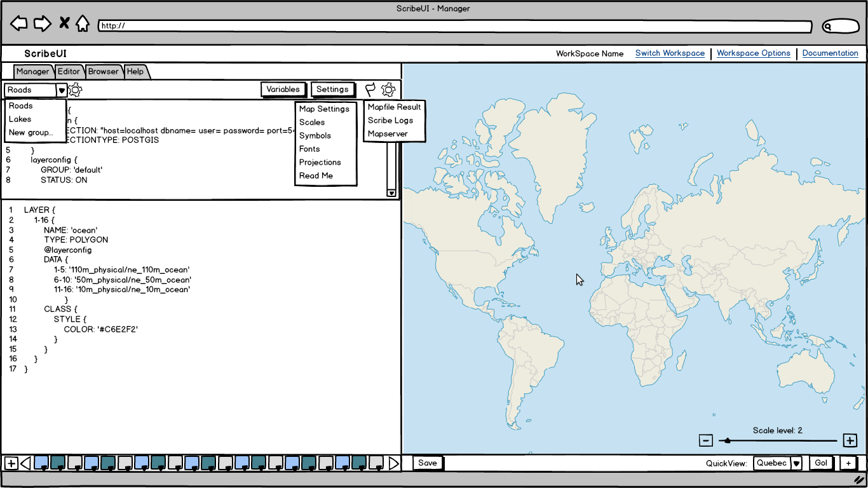The height and width of the screenshot is (488, 868).
Task: Click the Settings button
Action: [332, 90]
